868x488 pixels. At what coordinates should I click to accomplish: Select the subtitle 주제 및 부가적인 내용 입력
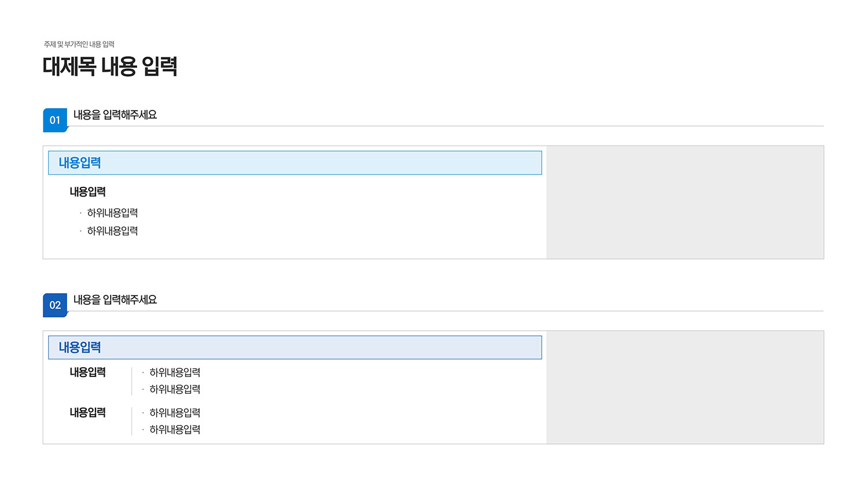[x=79, y=45]
